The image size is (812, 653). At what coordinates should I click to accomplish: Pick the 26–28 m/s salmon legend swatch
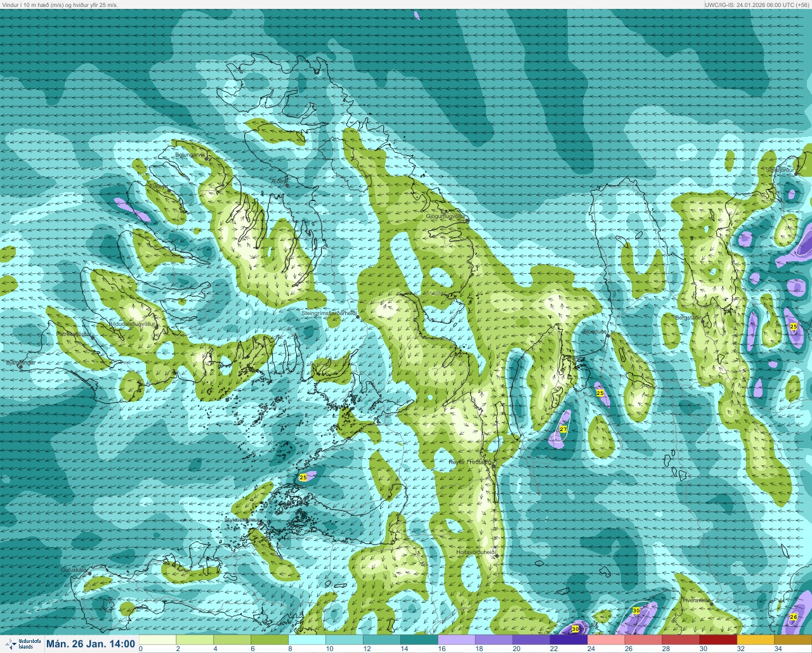click(x=644, y=640)
